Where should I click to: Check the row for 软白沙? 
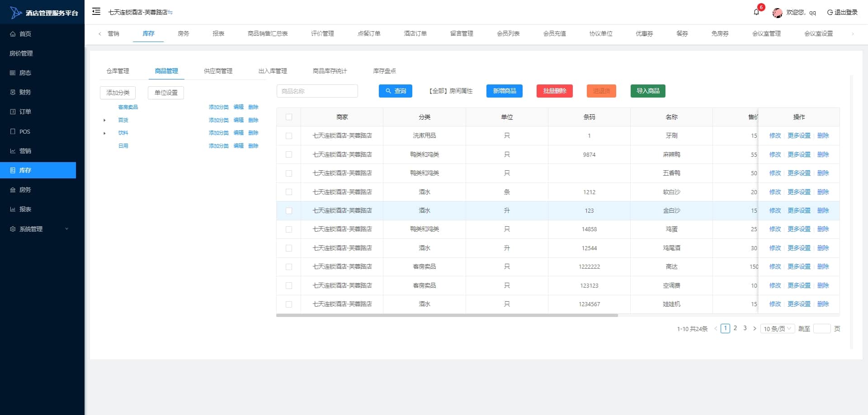coord(289,192)
